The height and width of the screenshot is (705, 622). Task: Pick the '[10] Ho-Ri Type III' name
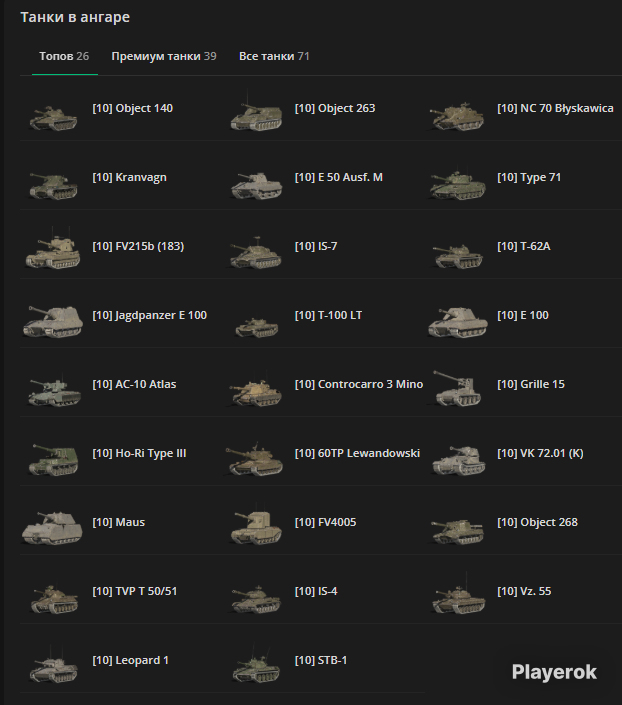[x=139, y=454]
